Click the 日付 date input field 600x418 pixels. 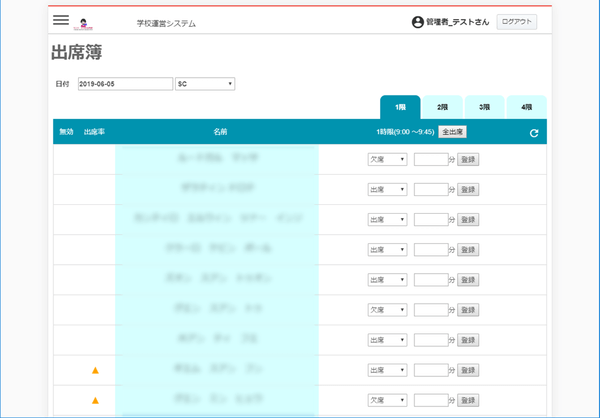[126, 84]
